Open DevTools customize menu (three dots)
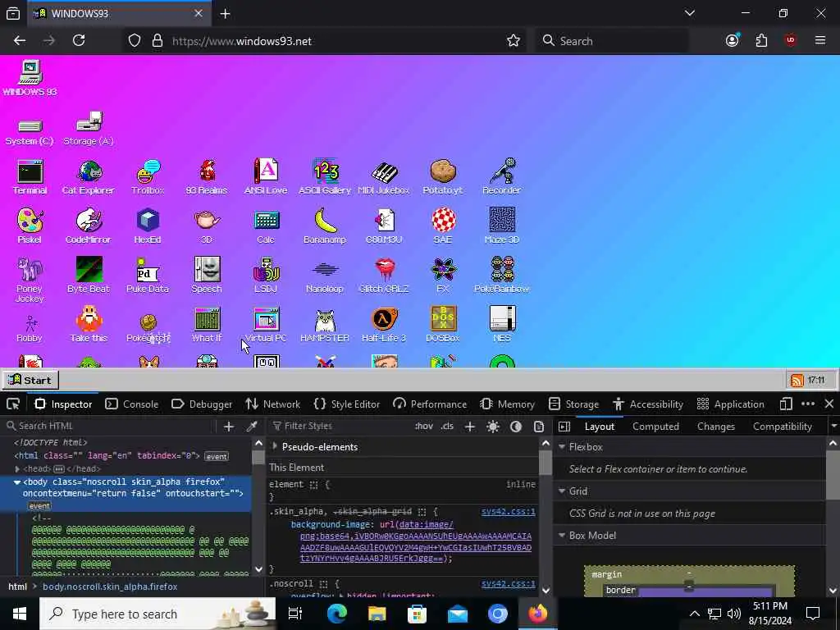The height and width of the screenshot is (630, 840). click(808, 404)
